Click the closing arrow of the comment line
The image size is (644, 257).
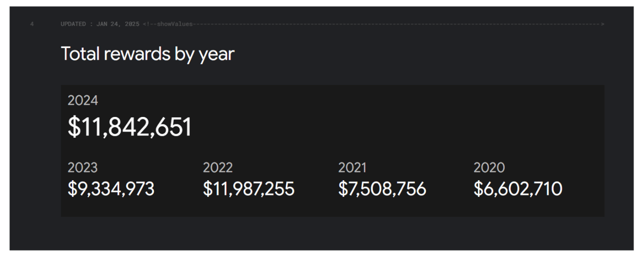602,24
